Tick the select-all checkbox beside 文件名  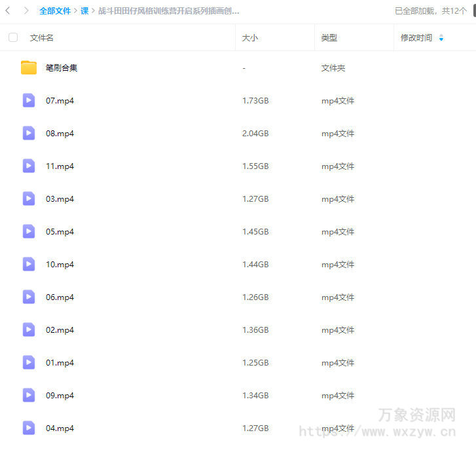click(x=13, y=37)
